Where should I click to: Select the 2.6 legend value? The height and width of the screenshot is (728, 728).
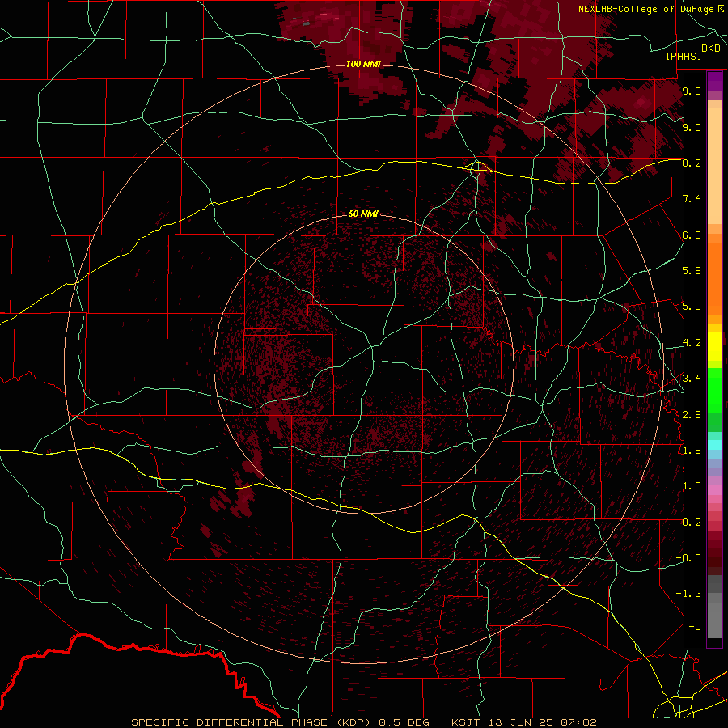[x=692, y=415]
